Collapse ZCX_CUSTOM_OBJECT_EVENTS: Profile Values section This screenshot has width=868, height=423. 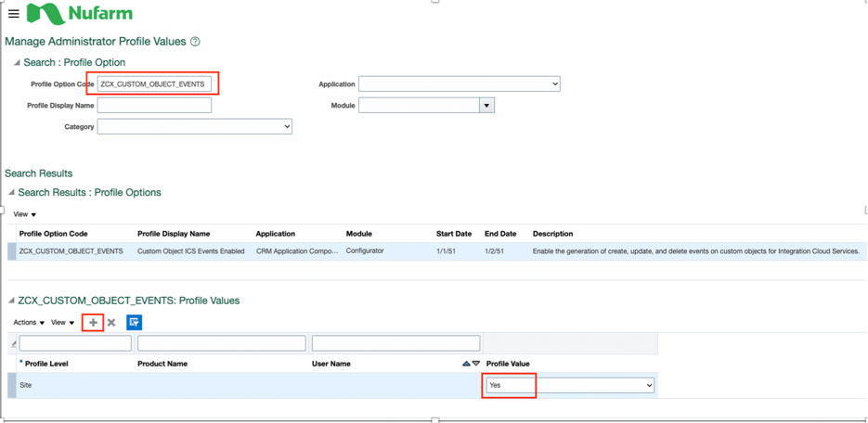[11, 301]
